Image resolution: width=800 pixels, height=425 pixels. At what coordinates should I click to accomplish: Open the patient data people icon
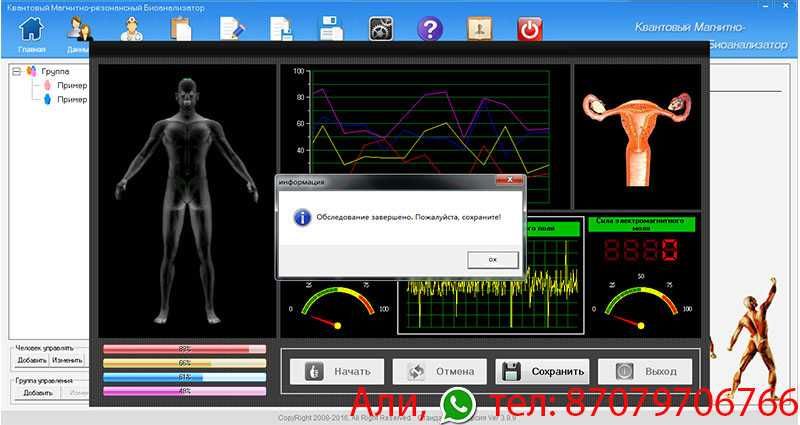pos(80,29)
